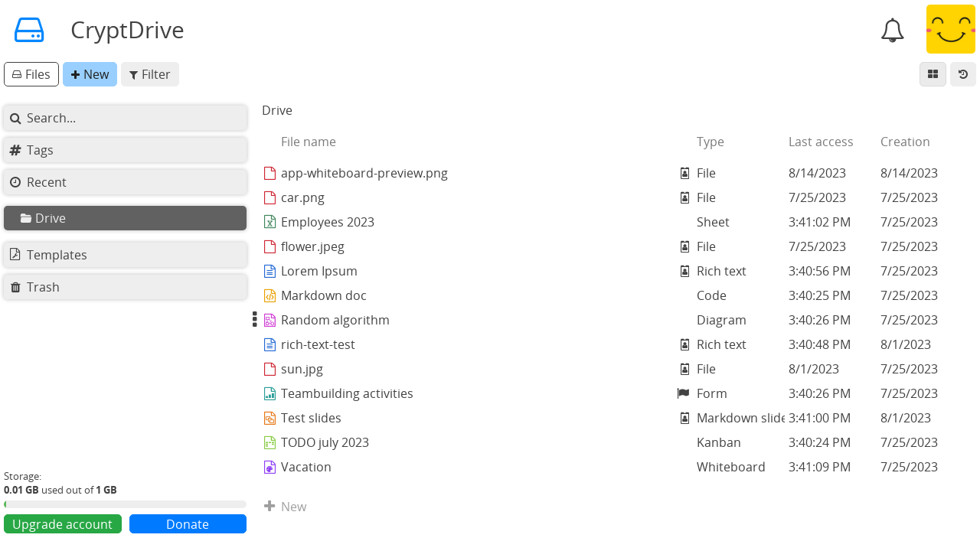The width and height of the screenshot is (980, 551).
Task: Click the flower.jpeg file icon
Action: (x=269, y=246)
